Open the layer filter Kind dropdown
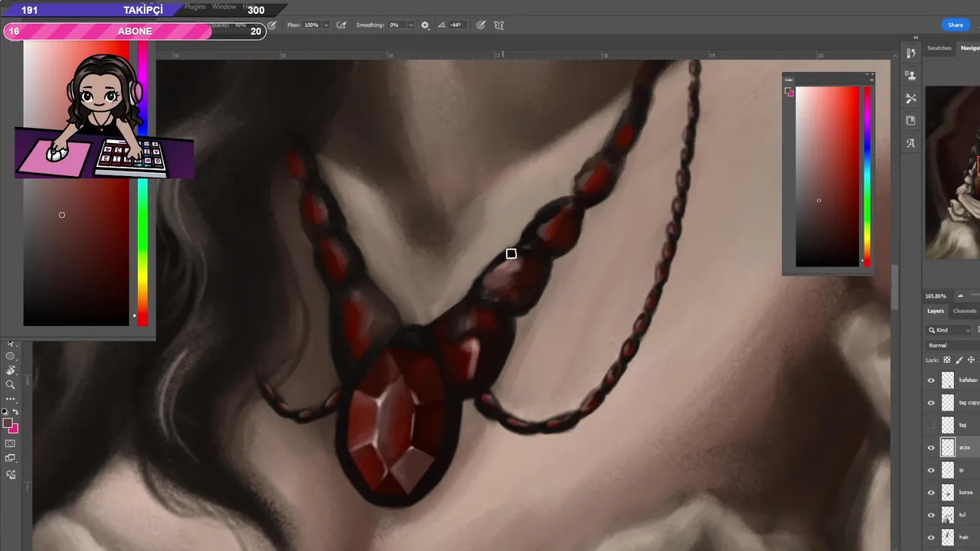This screenshot has height=551, width=980. (x=949, y=330)
